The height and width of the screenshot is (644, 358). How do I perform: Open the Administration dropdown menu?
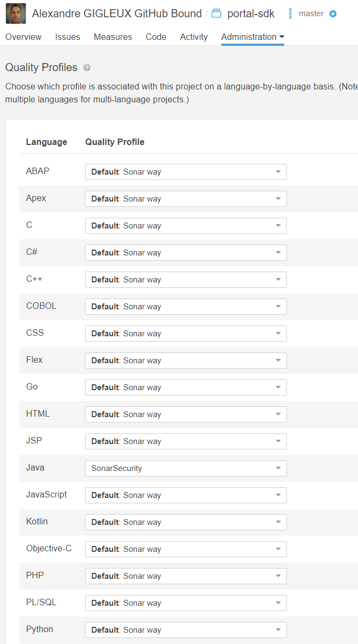[252, 37]
